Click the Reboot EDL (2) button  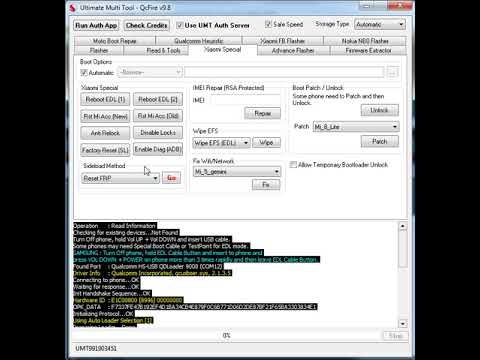158,99
